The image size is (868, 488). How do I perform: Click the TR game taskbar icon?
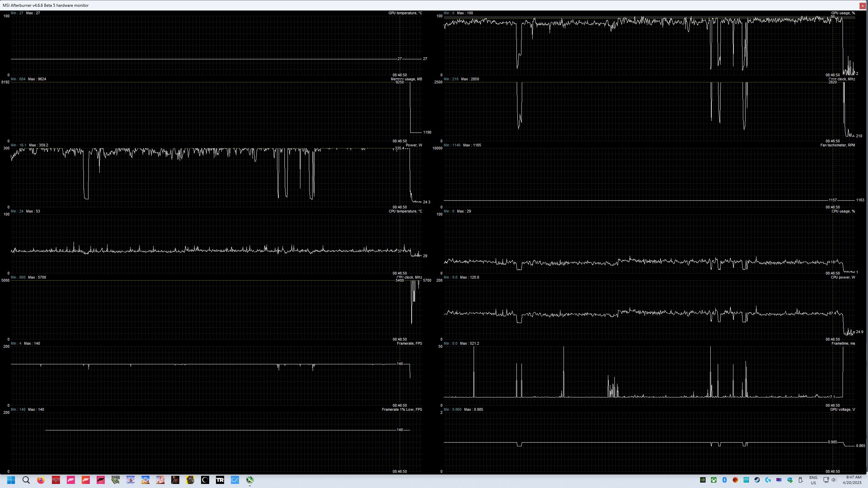[220, 480]
